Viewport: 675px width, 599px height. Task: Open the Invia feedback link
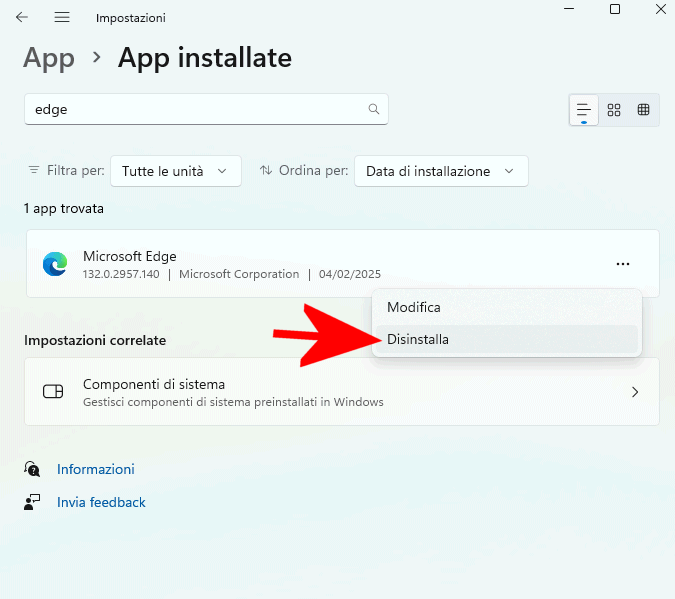[x=101, y=502]
